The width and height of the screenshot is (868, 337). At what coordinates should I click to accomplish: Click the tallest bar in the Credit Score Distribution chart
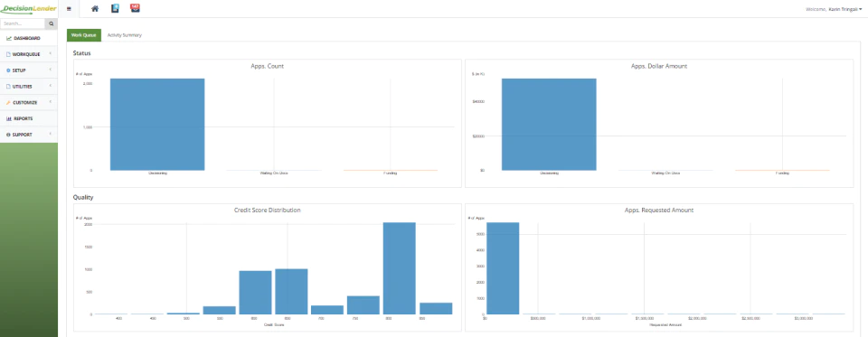(399, 268)
